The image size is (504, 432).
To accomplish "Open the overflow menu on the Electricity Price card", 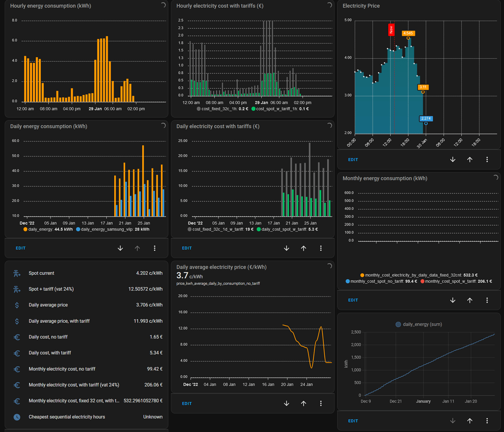I will (487, 159).
